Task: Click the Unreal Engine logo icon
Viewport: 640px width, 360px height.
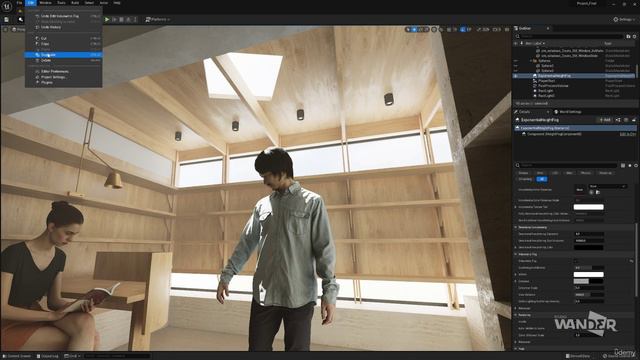Action: click(x=7, y=6)
